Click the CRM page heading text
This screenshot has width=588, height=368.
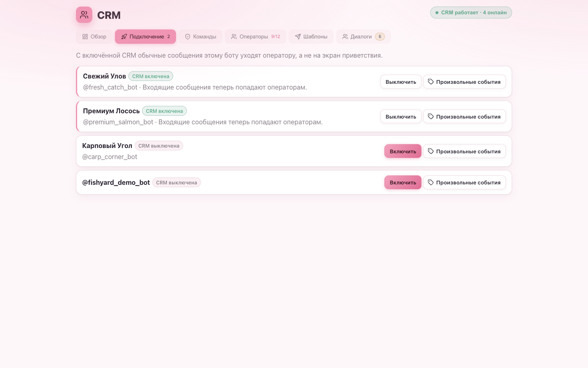coord(109,15)
